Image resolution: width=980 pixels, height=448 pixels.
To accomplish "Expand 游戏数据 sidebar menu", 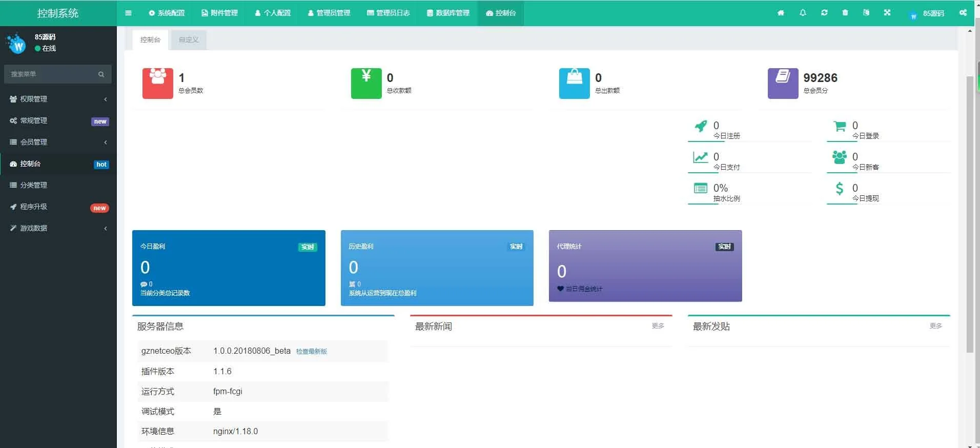I will (x=57, y=228).
